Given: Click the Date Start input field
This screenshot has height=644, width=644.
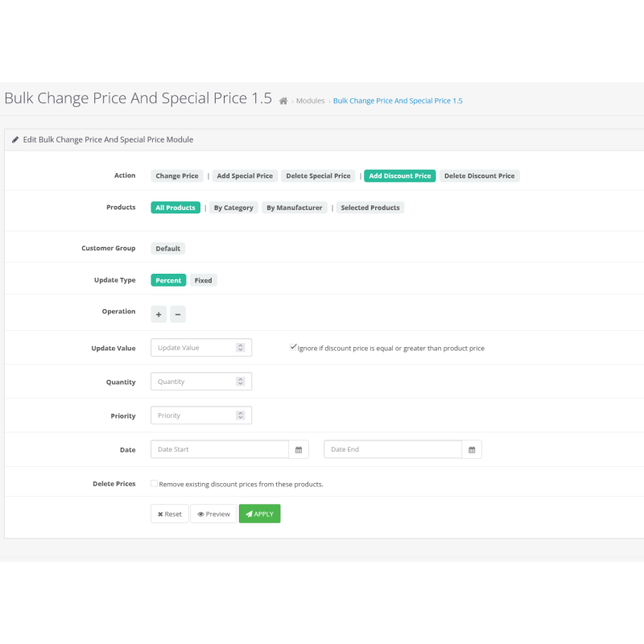Looking at the screenshot, I should [x=219, y=450].
